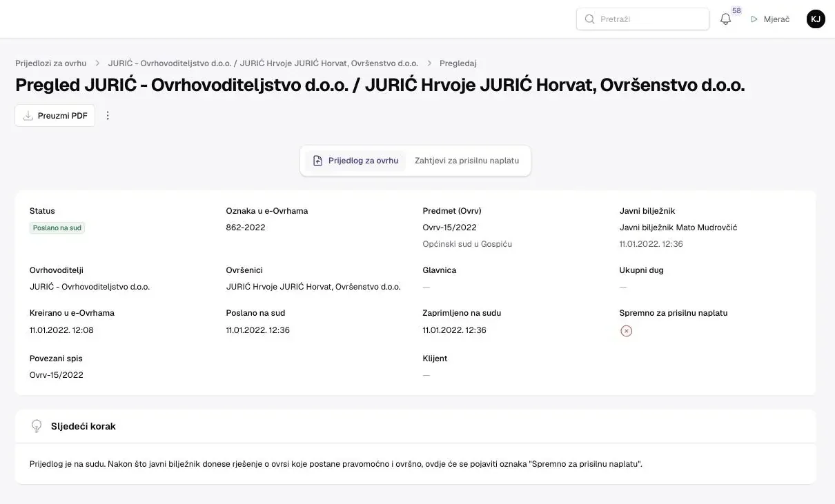This screenshot has width=835, height=504.
Task: Click the Ovršenici value JURIĆ Hrvoje
Action: pyautogui.click(x=313, y=287)
